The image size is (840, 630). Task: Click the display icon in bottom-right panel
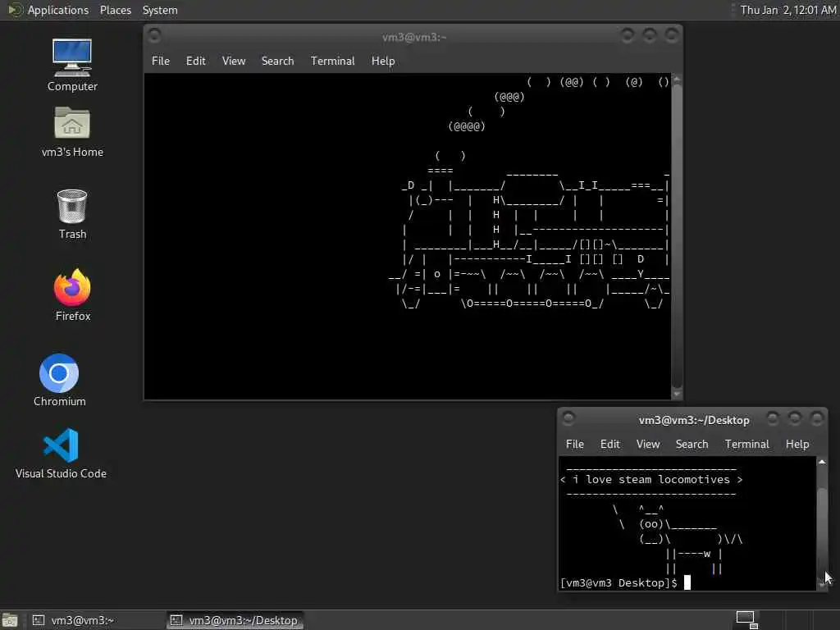click(746, 619)
